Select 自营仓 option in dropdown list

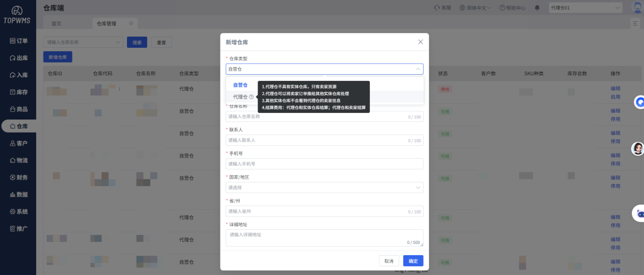(x=240, y=85)
